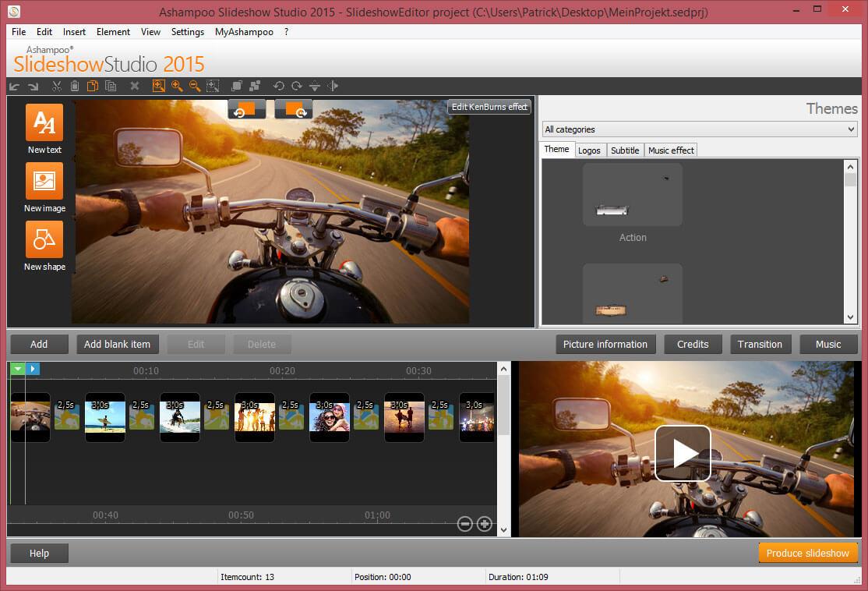Click the Duration: 01:09 status text
This screenshot has height=591, width=868.
(518, 577)
